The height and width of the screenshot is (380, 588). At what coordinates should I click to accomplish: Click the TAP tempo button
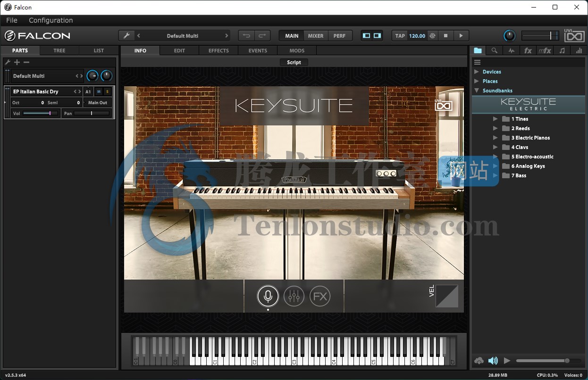(400, 36)
